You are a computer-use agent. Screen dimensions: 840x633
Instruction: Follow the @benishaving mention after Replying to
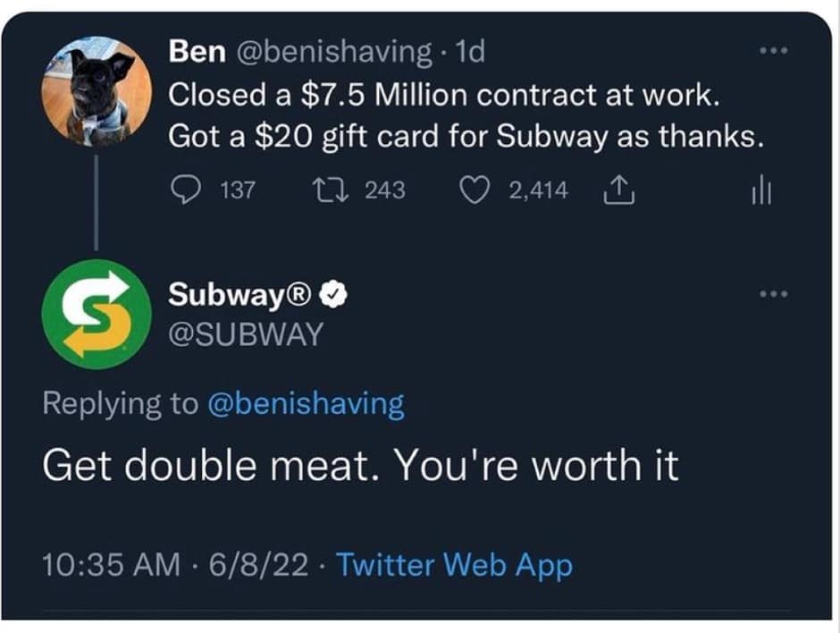click(306, 404)
